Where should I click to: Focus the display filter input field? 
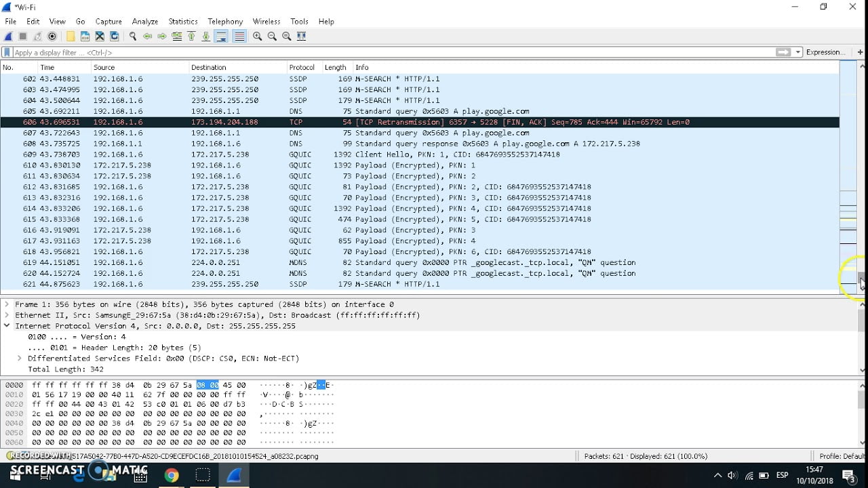point(393,52)
